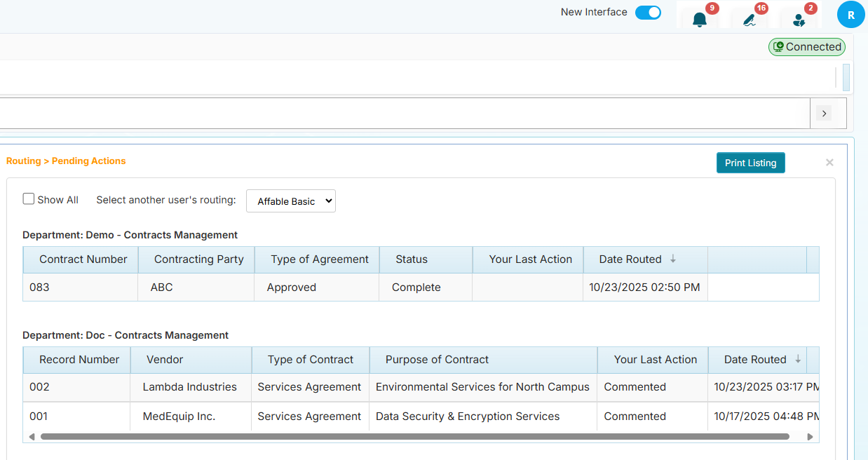Expand panel using the right chevron button
This screenshot has width=868, height=460.
tap(825, 113)
